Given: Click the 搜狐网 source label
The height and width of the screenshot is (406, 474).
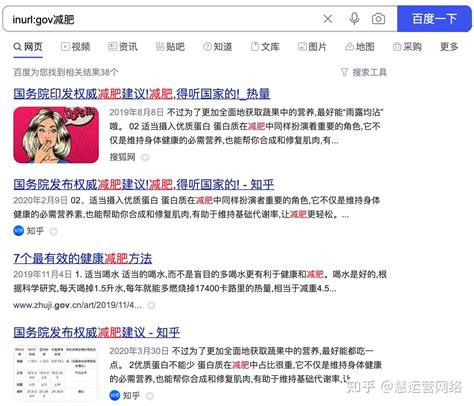Looking at the screenshot, I should [x=122, y=157].
